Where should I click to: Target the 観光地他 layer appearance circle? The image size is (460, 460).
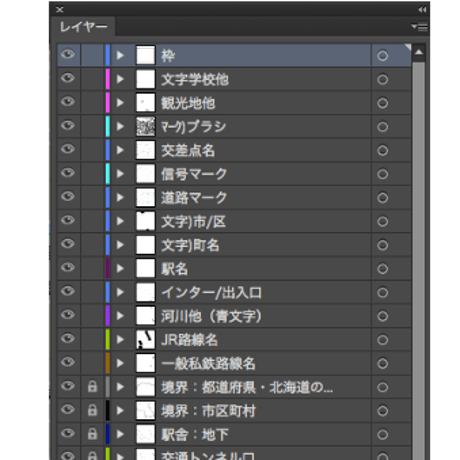pos(382,103)
